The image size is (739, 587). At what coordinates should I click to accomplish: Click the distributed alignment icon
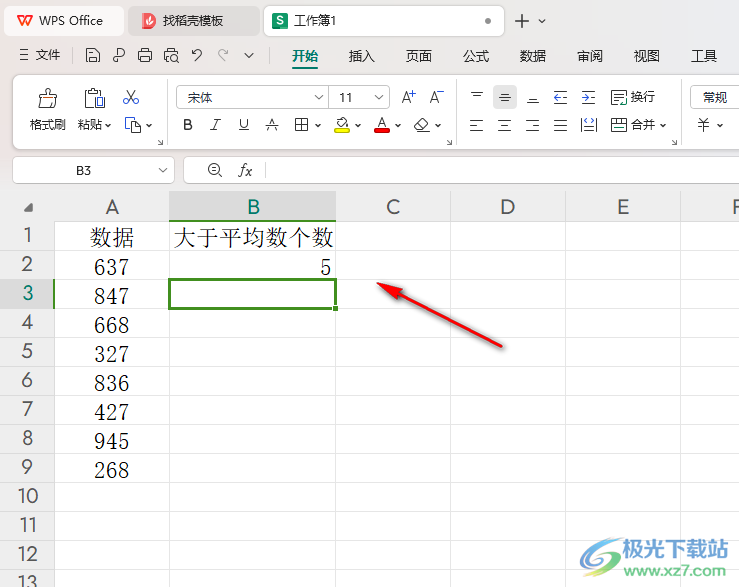click(589, 125)
